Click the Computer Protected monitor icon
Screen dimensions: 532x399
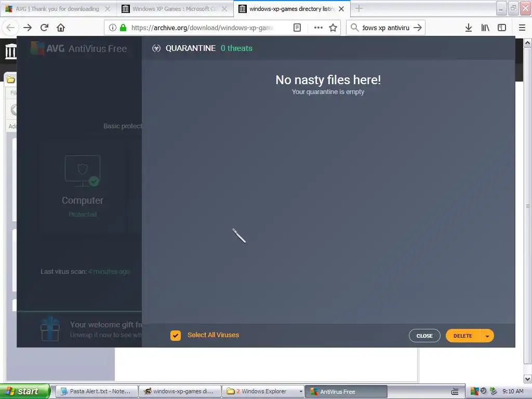tap(83, 171)
